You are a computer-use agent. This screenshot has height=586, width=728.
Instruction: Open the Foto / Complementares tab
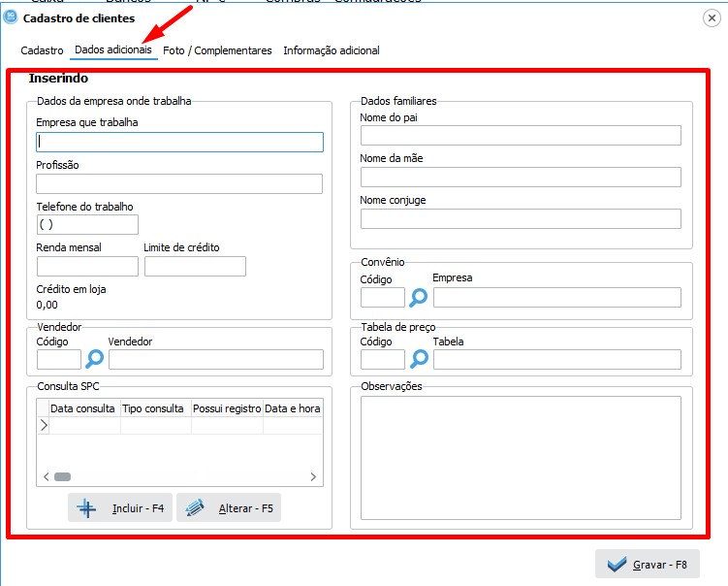point(217,50)
